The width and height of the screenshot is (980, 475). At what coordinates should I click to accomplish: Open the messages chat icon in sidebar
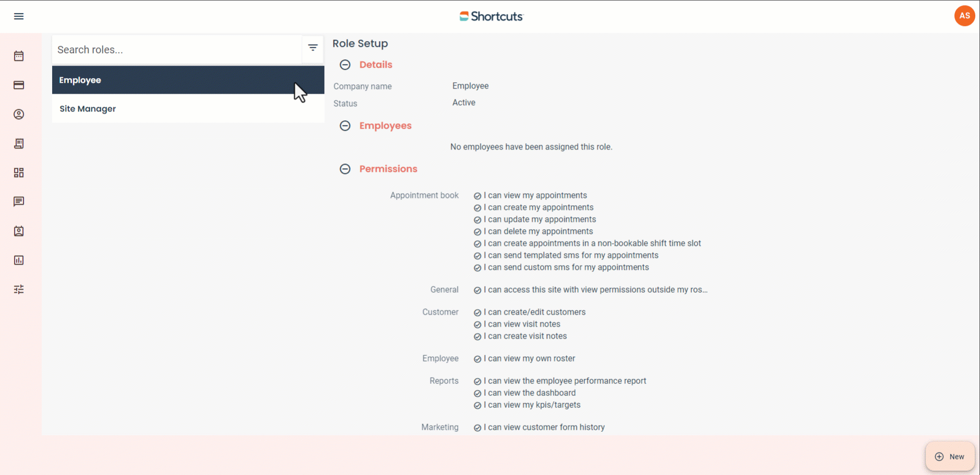(x=19, y=202)
